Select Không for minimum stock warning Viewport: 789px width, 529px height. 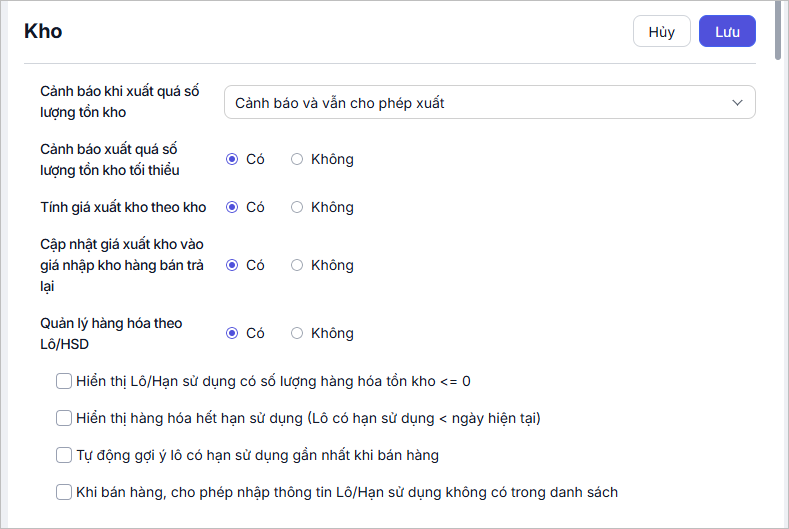click(297, 159)
